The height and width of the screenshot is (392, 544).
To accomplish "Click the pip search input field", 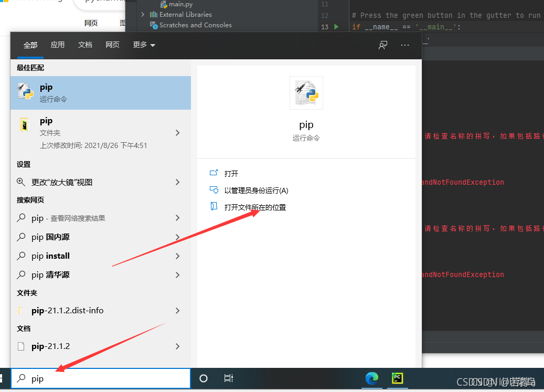I will [x=100, y=378].
